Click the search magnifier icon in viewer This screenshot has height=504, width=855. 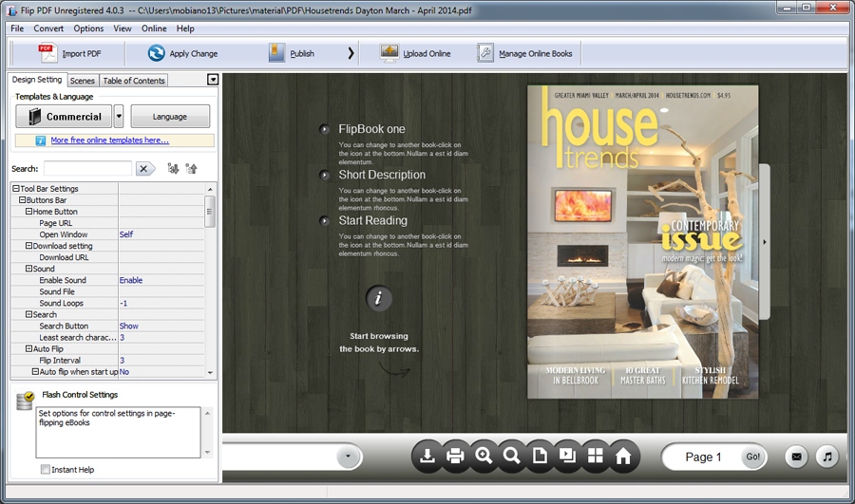point(511,456)
